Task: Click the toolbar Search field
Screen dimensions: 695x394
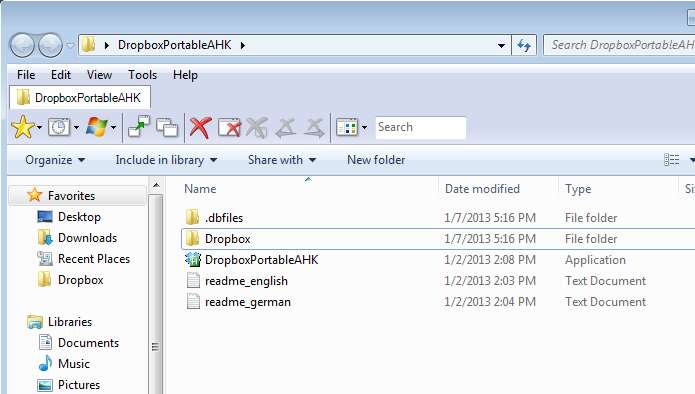Action: pyautogui.click(x=421, y=128)
